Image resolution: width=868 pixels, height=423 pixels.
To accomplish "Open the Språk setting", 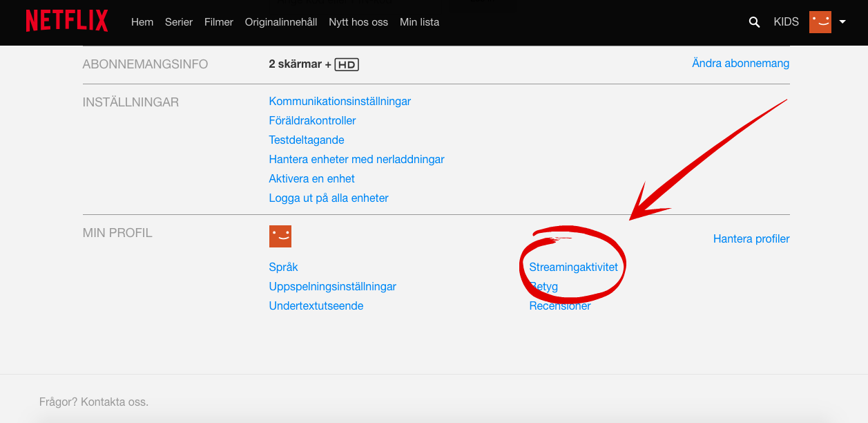I will [284, 267].
